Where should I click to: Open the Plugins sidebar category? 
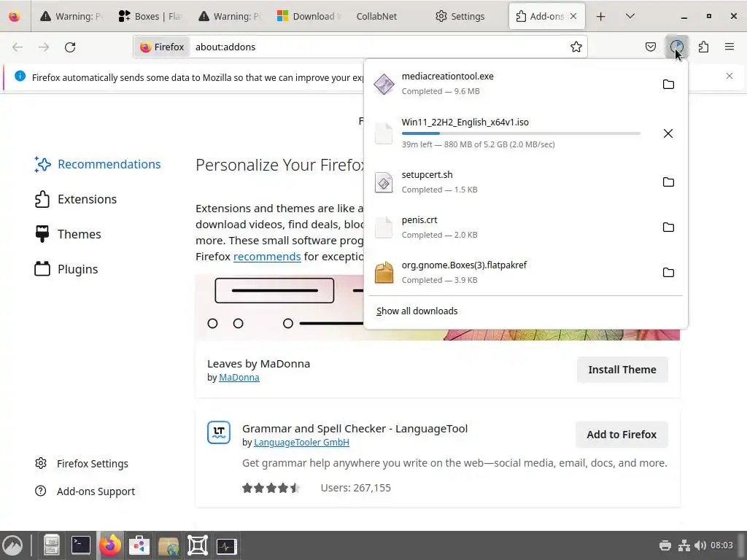click(x=66, y=269)
